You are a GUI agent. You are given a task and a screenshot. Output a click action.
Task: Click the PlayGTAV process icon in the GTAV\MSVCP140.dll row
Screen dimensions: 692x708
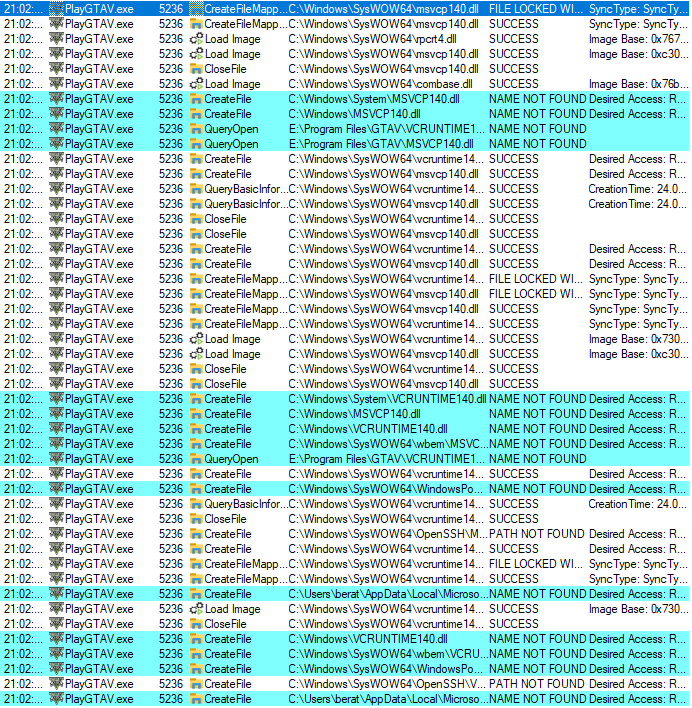[56, 144]
